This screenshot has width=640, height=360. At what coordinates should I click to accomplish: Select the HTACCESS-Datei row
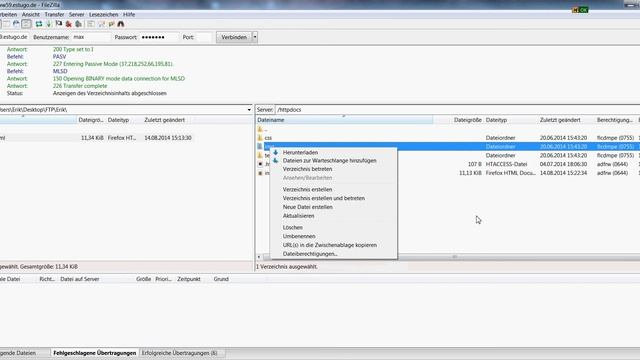[447, 164]
